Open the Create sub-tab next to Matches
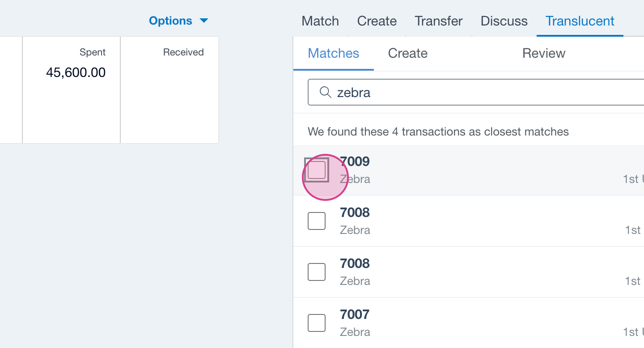The height and width of the screenshot is (348, 644). [408, 53]
